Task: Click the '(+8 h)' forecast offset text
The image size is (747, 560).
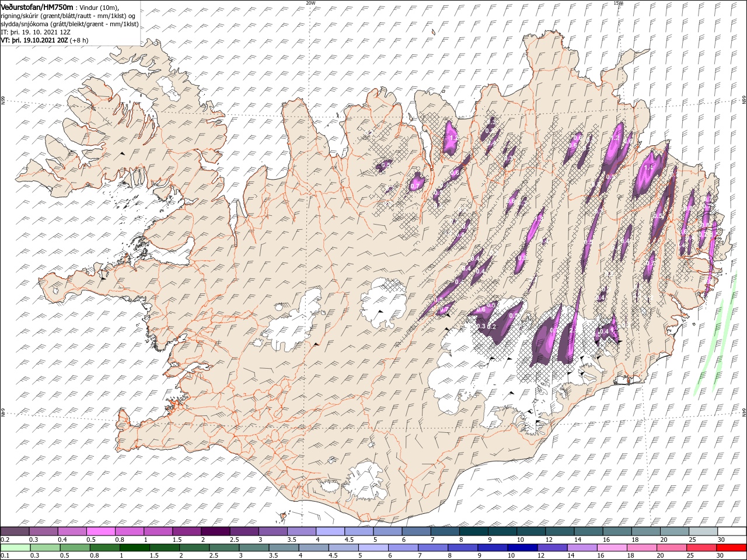Action: (79, 40)
